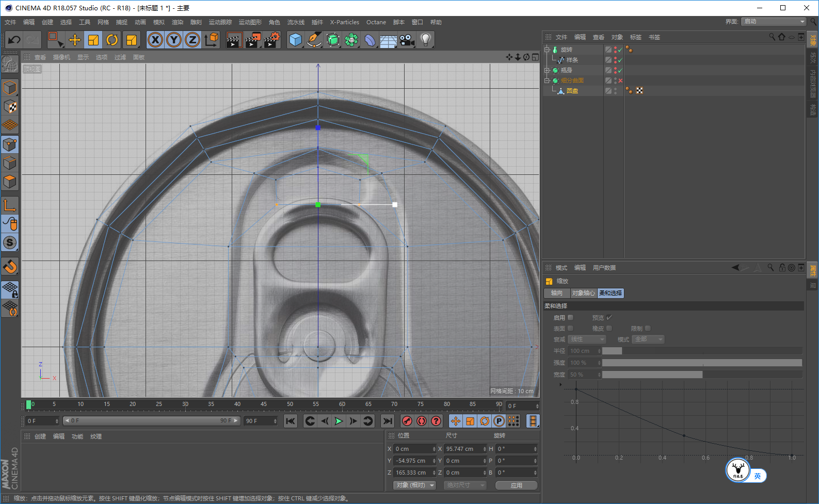Screen dimensions: 819x504
Task: Click the Undo arrow icon
Action: click(x=14, y=40)
